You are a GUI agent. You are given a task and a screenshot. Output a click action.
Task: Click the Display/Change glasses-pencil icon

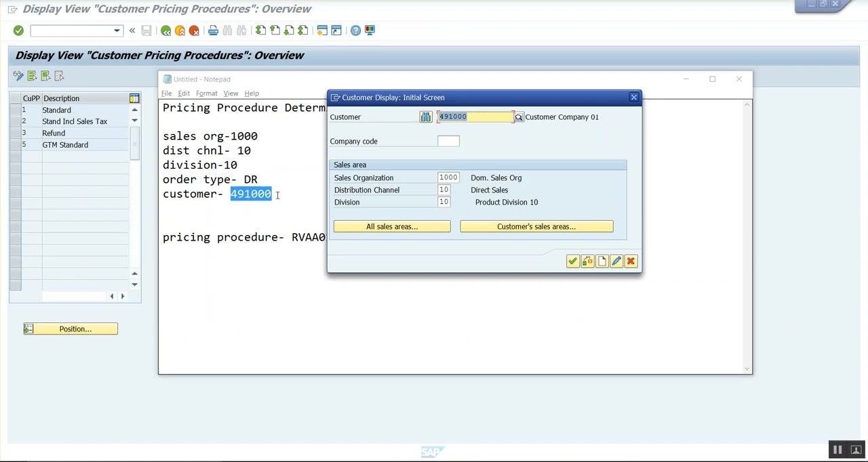coord(18,76)
